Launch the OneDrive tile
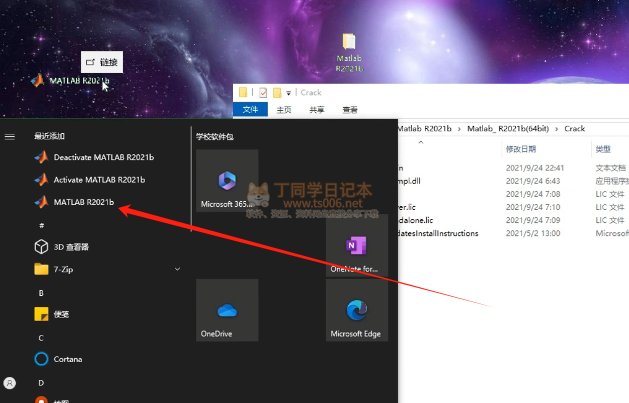This screenshot has height=403, width=629. (x=227, y=309)
